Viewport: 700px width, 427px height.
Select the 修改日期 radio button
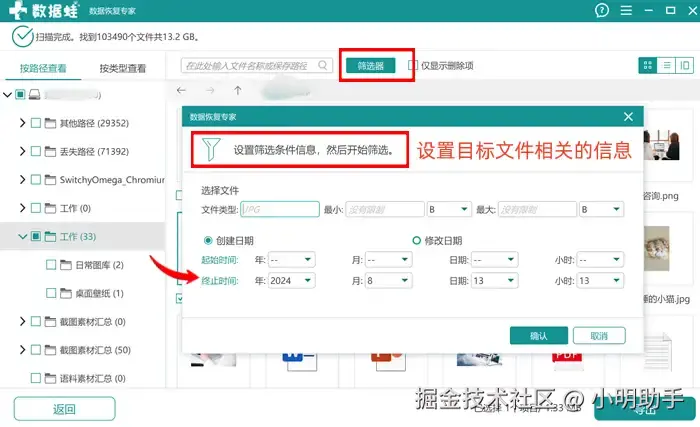[x=417, y=241]
